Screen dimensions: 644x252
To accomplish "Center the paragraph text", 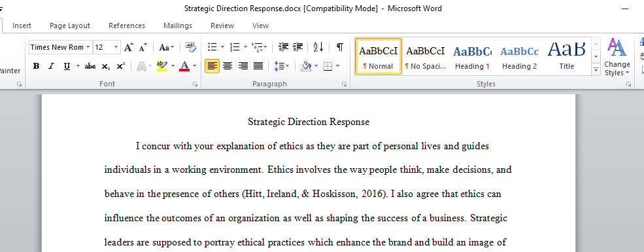I will point(227,66).
